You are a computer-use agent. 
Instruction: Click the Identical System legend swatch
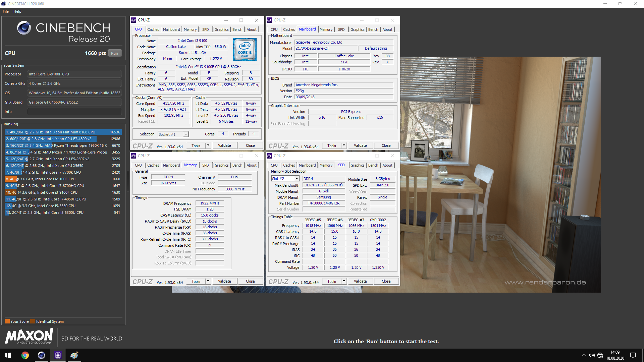pos(33,321)
